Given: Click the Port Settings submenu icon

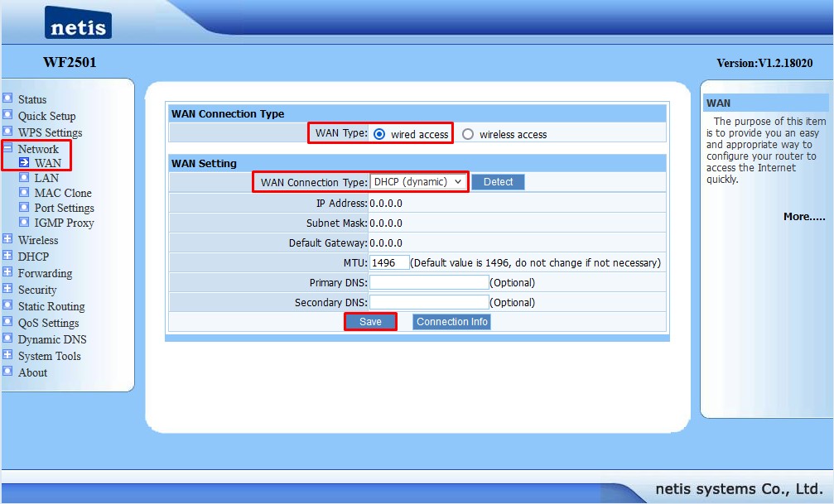Looking at the screenshot, I should [x=24, y=207].
